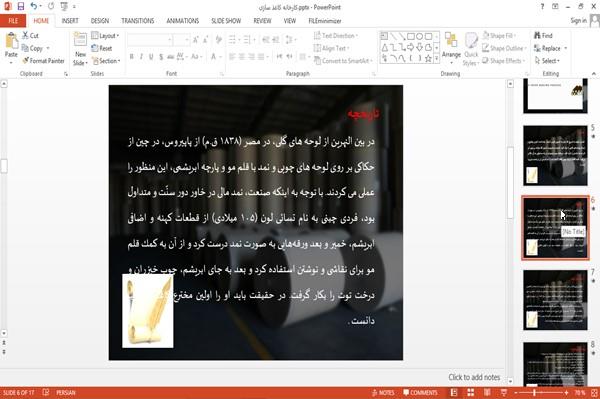
Task: Switch to Reading view icon
Action: coord(487,393)
